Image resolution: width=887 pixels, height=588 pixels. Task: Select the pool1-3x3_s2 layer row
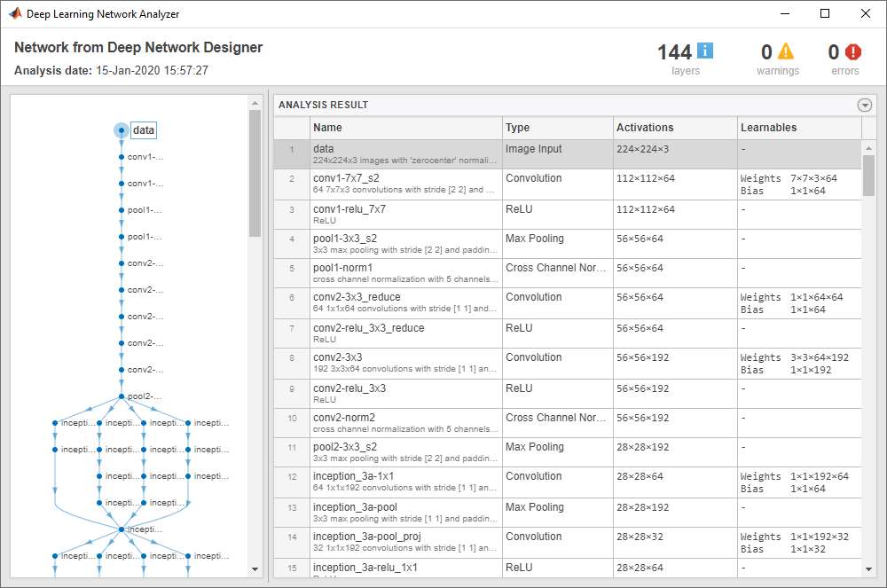(568, 244)
